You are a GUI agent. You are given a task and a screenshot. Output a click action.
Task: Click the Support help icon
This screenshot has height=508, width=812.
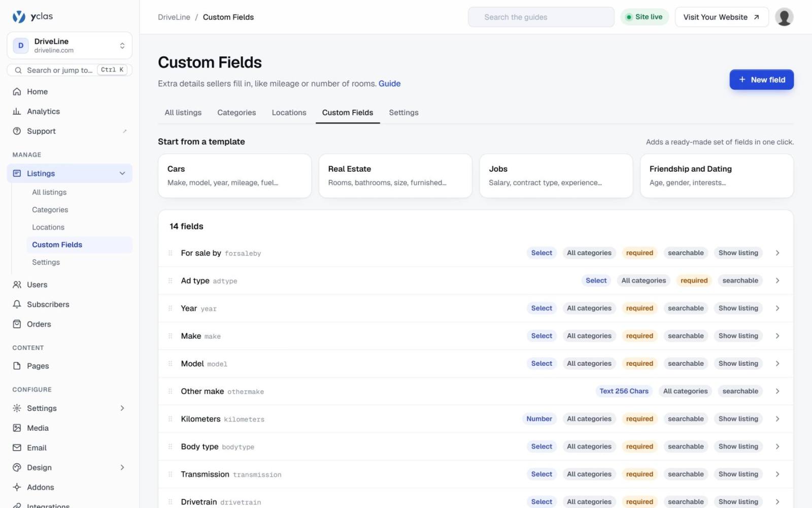tap(17, 131)
